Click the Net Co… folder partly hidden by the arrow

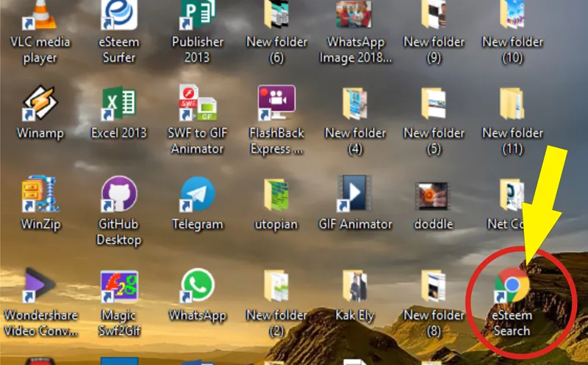pos(511,195)
